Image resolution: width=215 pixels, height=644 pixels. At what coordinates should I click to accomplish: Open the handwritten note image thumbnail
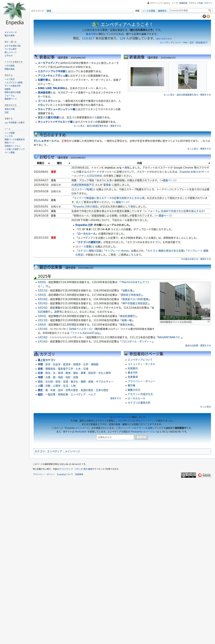click(147, 77)
